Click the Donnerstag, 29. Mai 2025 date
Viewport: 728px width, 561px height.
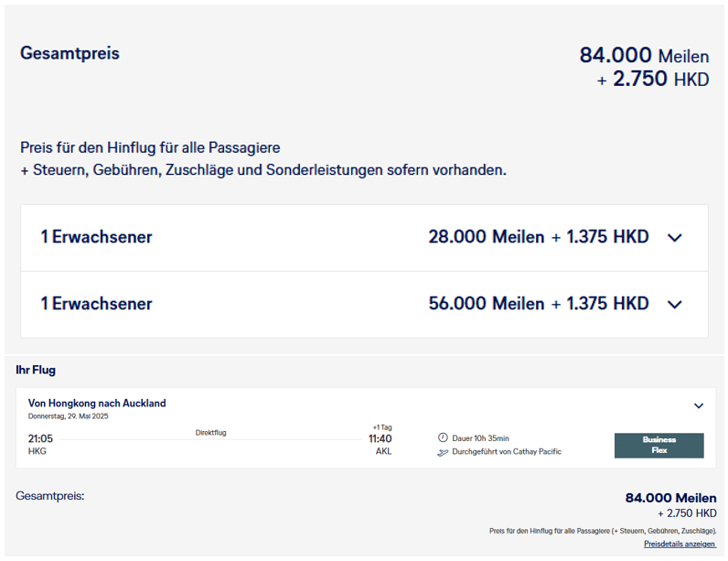point(68,416)
